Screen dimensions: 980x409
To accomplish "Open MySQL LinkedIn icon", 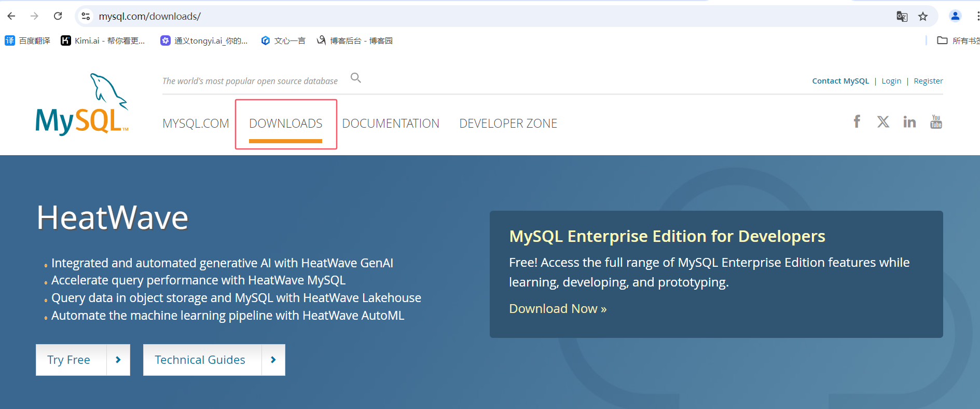I will pyautogui.click(x=909, y=122).
